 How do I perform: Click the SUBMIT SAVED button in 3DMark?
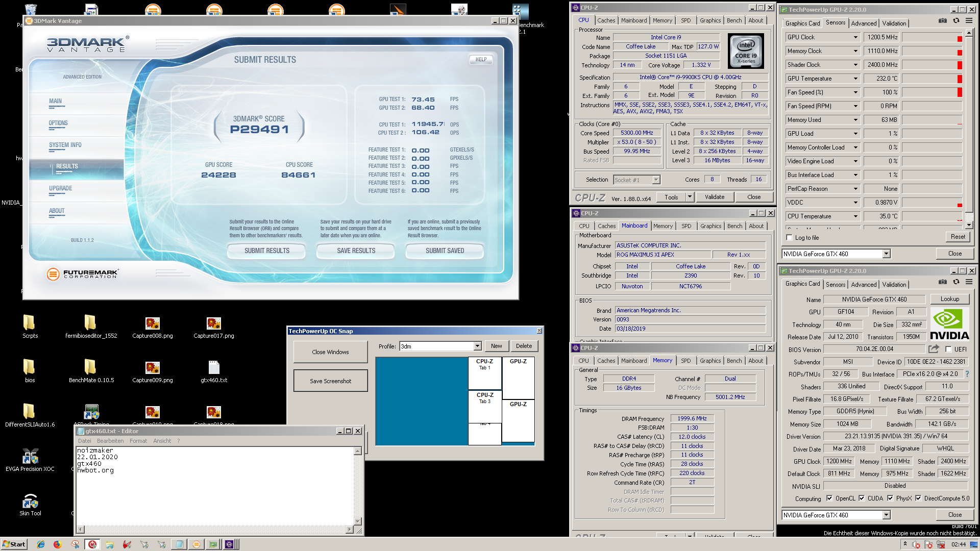[445, 251]
